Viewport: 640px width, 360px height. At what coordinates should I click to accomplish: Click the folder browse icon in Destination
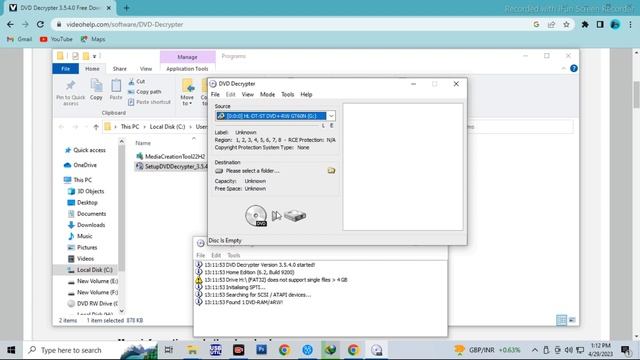331,171
